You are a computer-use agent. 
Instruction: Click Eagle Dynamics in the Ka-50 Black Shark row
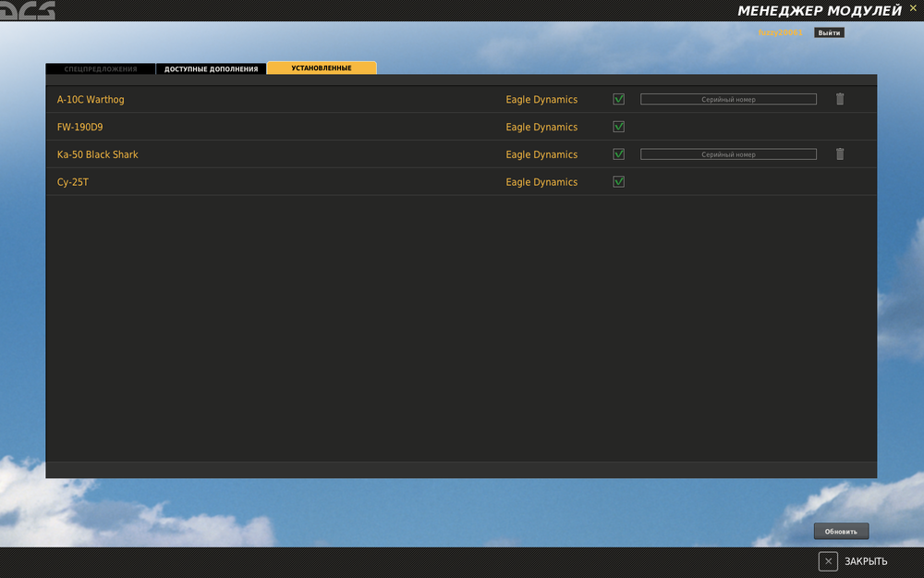tap(541, 154)
